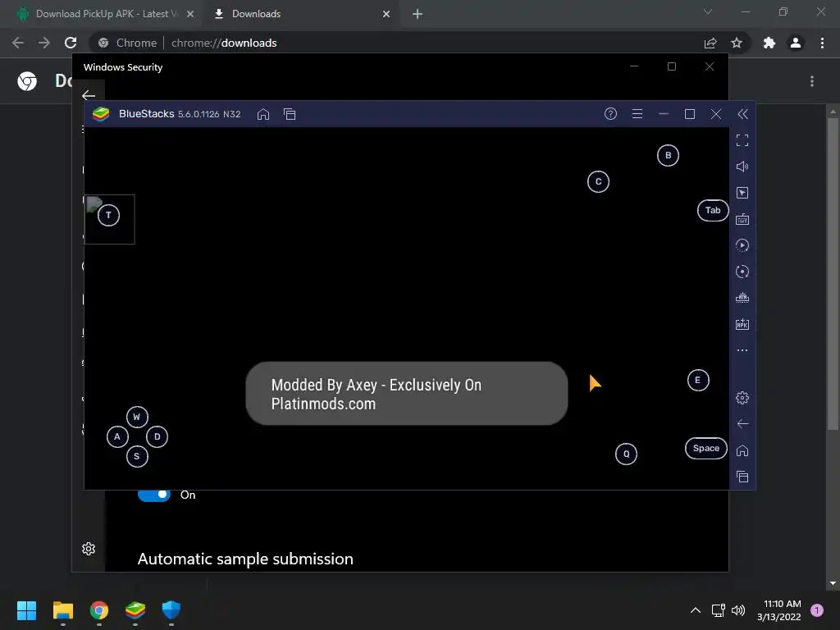Click Automatic sample submission heading
Image resolution: width=840 pixels, height=630 pixels.
pyautogui.click(x=245, y=559)
